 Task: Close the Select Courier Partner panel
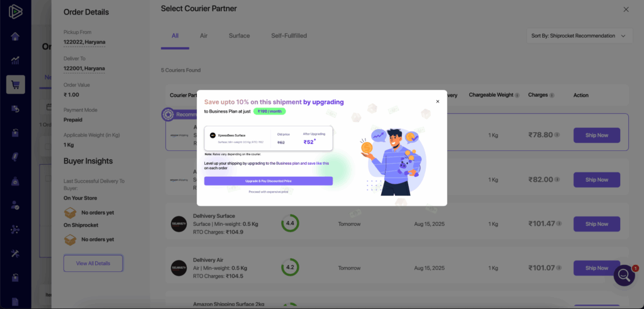click(626, 9)
